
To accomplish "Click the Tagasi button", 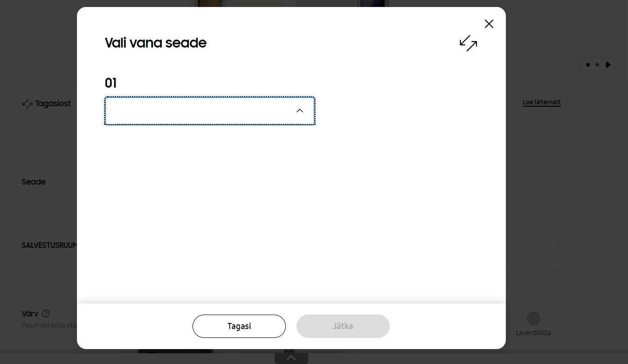I will pos(239,326).
